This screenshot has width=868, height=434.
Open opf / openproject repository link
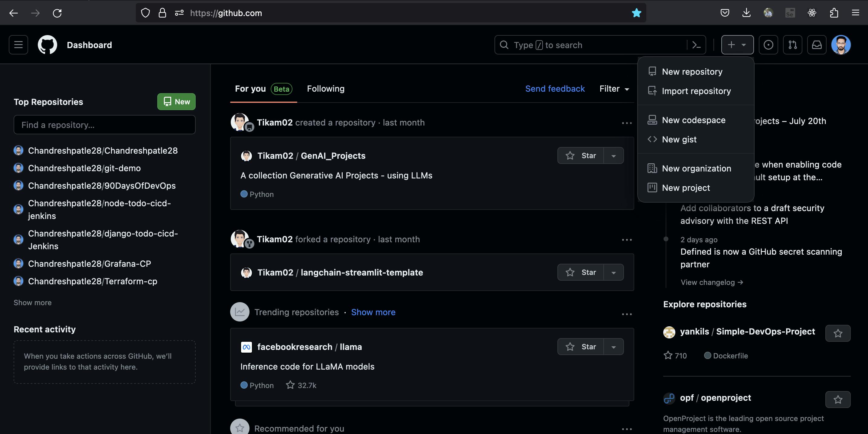coord(715,398)
